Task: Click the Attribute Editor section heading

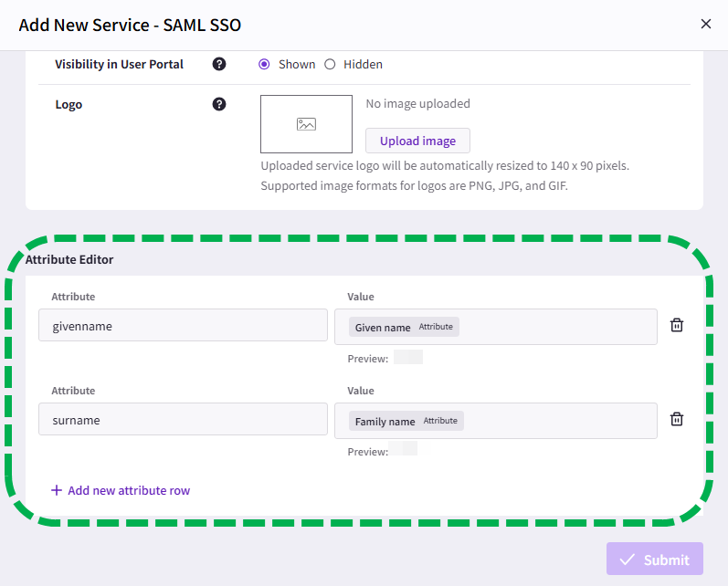Action: (x=69, y=259)
